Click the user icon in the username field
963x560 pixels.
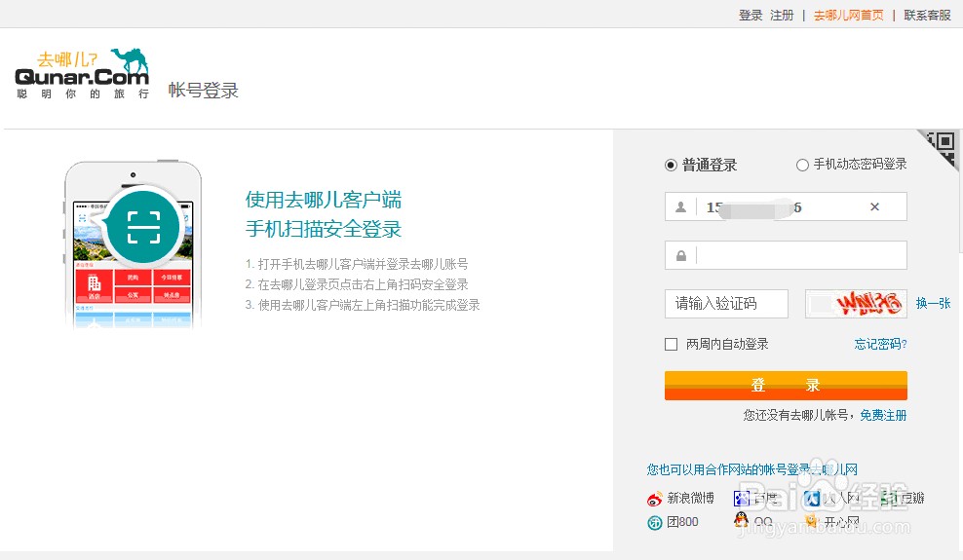[680, 207]
